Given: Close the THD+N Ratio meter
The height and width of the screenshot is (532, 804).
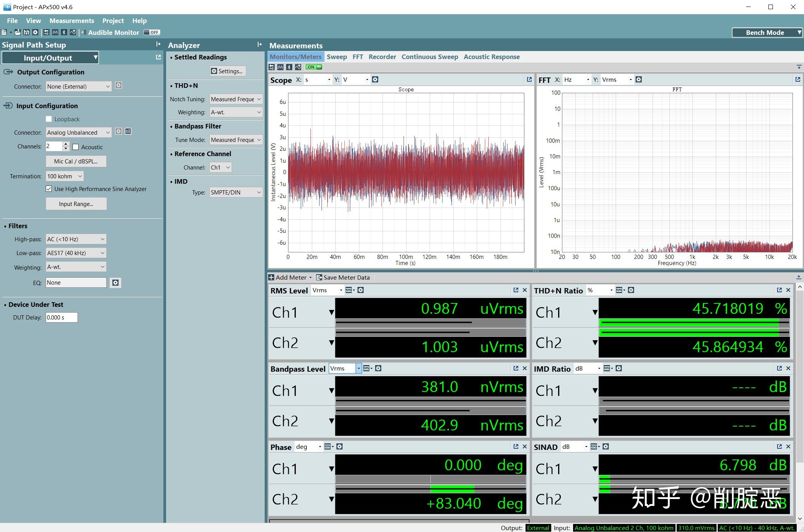Looking at the screenshot, I should point(788,290).
